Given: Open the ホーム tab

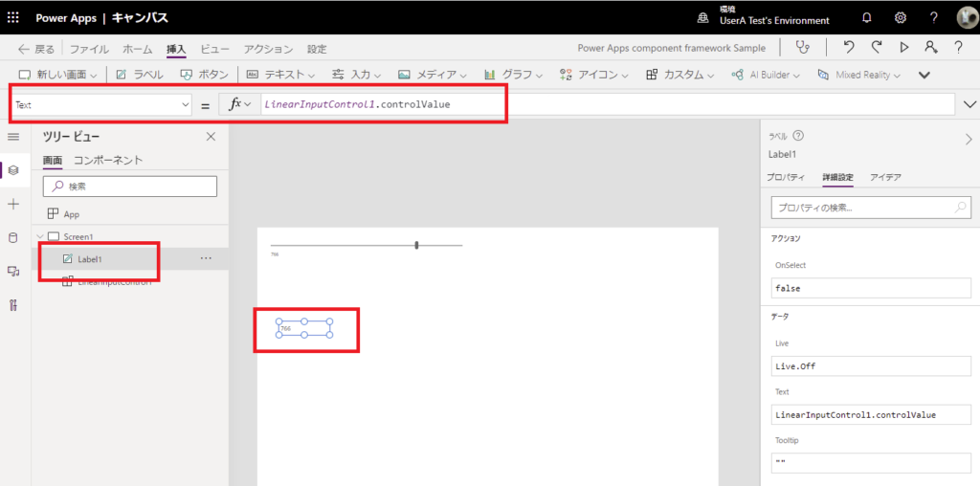Looking at the screenshot, I should pos(137,50).
